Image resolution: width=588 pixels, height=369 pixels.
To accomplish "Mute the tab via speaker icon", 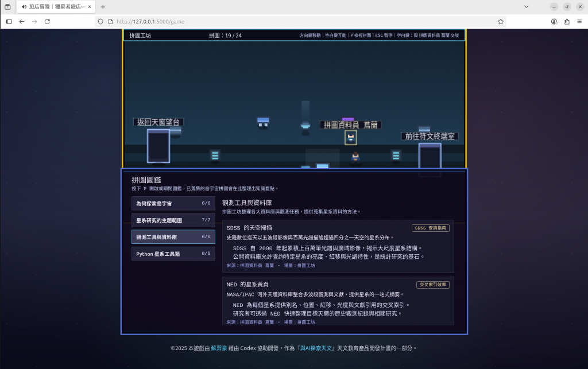I will click(x=24, y=7).
